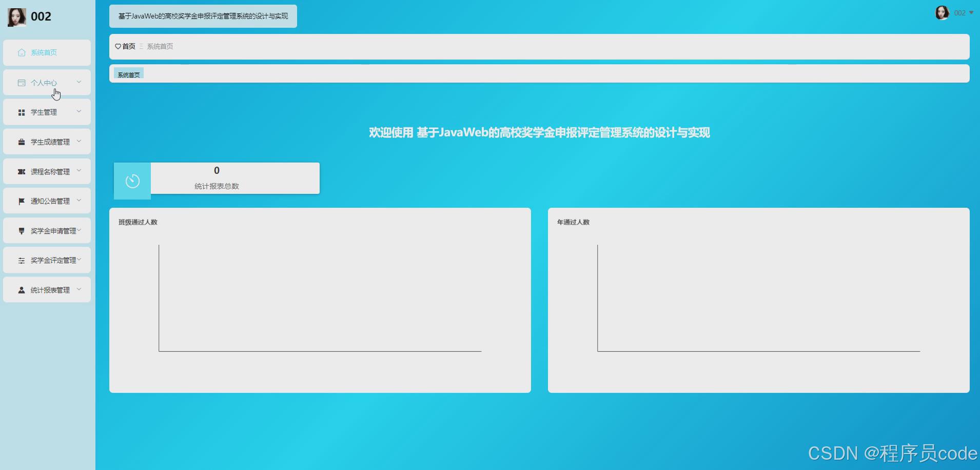Select 个人中心 in the sidebar
The image size is (980, 470).
[47, 82]
